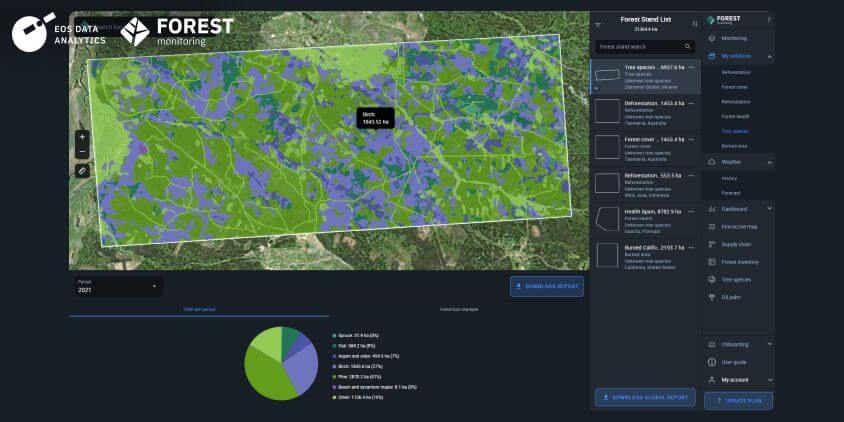This screenshot has height=422, width=844.
Task: Open Supply chain from the sidebar
Action: [736, 244]
